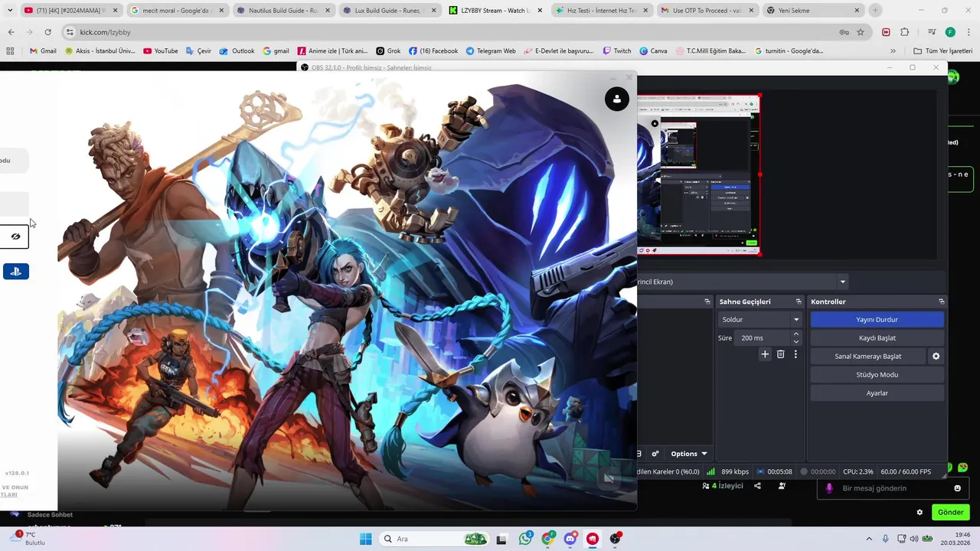Click the hidden-eye icon box
This screenshot has width=980, height=551.
pos(15,236)
